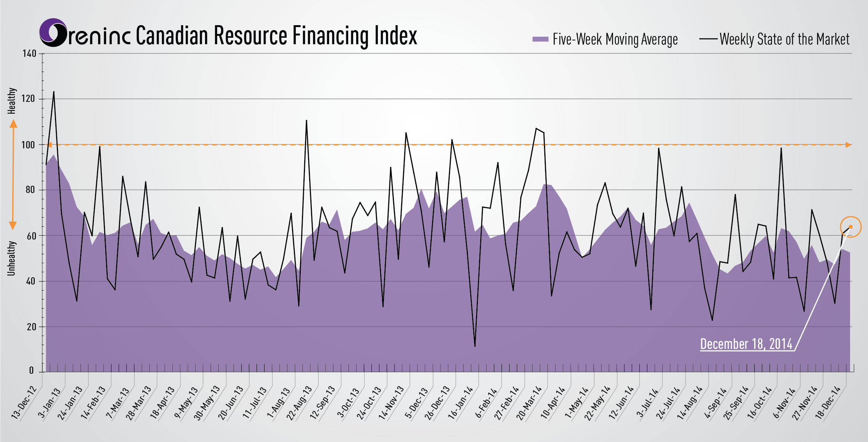
Task: Click the x-axis date 28-Mar-13
Action: pos(139,403)
